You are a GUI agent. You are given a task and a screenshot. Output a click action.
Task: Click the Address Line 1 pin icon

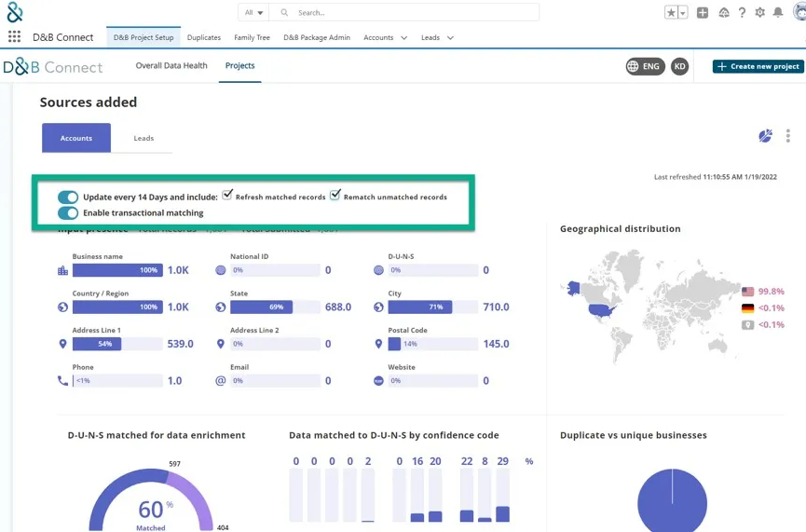[62, 344]
